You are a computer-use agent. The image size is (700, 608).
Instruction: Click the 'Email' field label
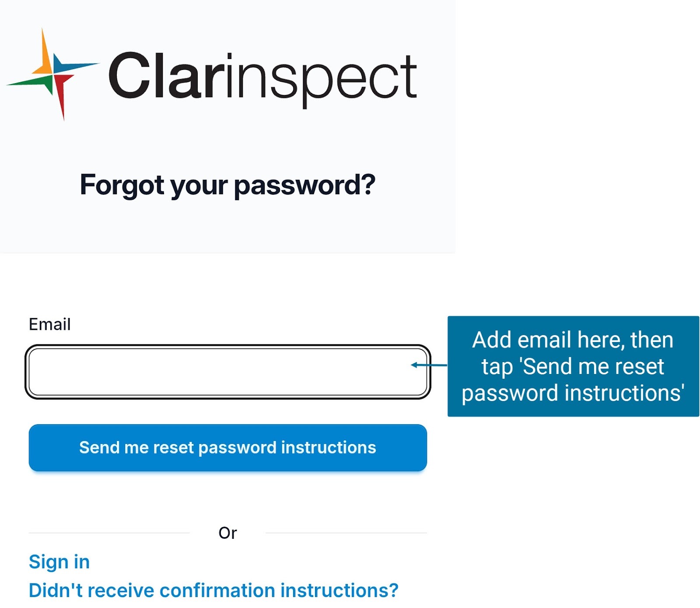49,324
